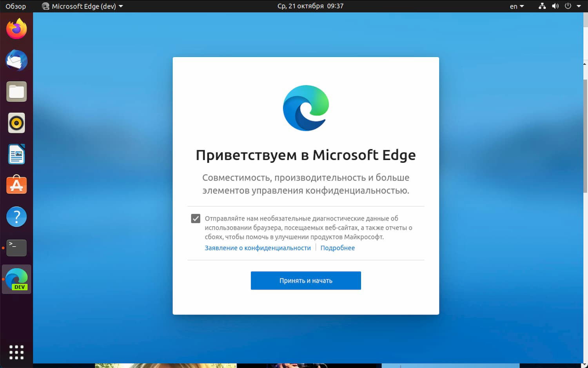
Task: Open the Help application
Action: click(16, 216)
